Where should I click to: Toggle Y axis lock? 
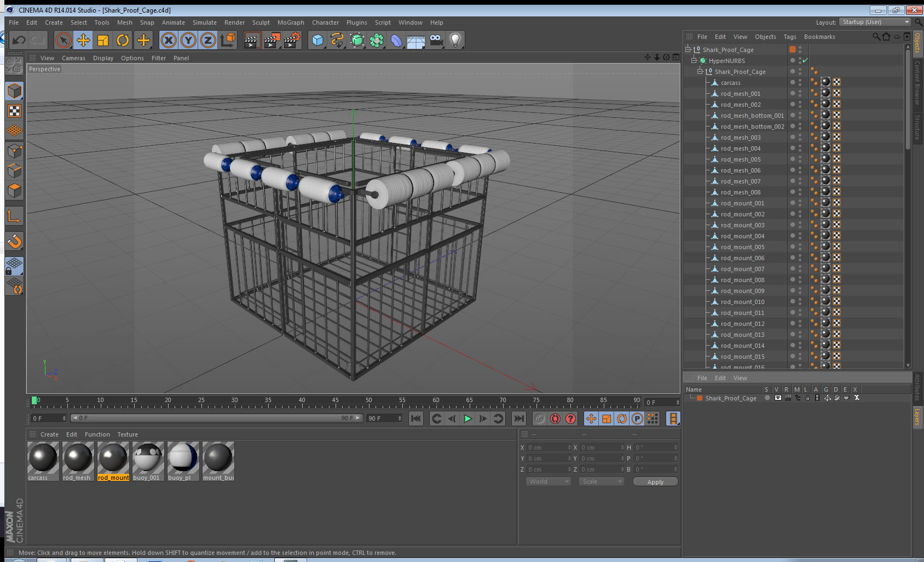188,40
